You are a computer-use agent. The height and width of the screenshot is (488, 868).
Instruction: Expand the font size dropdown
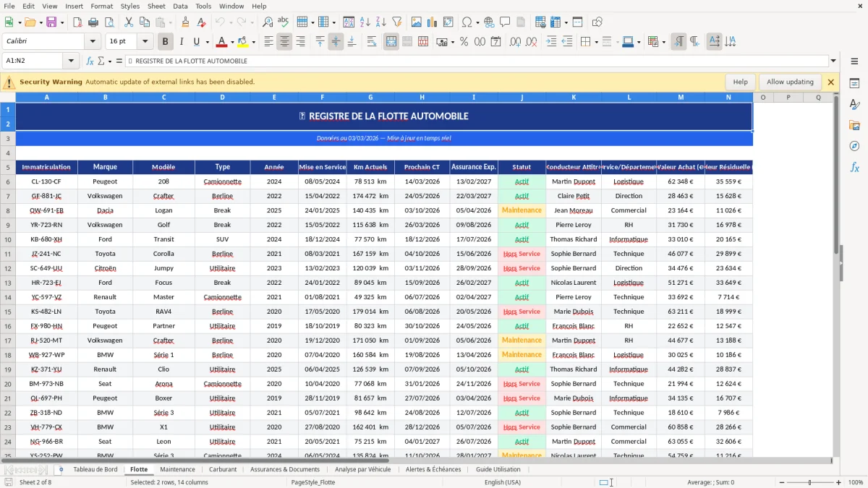coord(144,41)
